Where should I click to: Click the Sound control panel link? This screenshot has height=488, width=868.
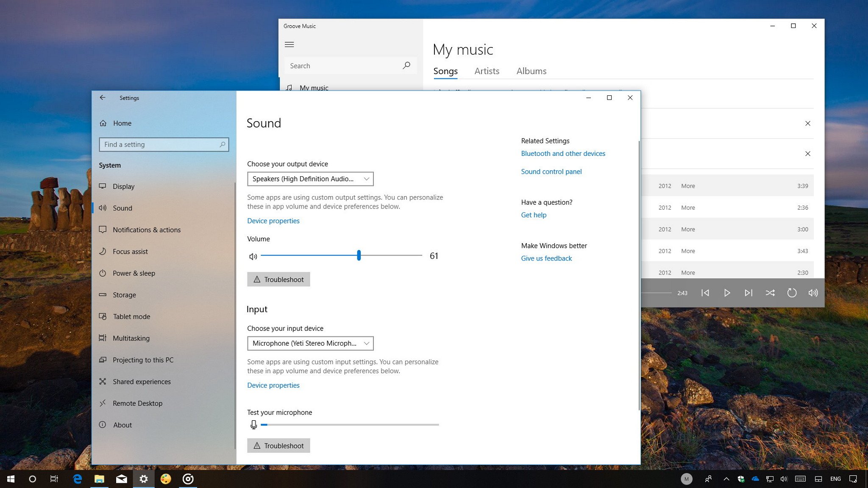pos(551,171)
